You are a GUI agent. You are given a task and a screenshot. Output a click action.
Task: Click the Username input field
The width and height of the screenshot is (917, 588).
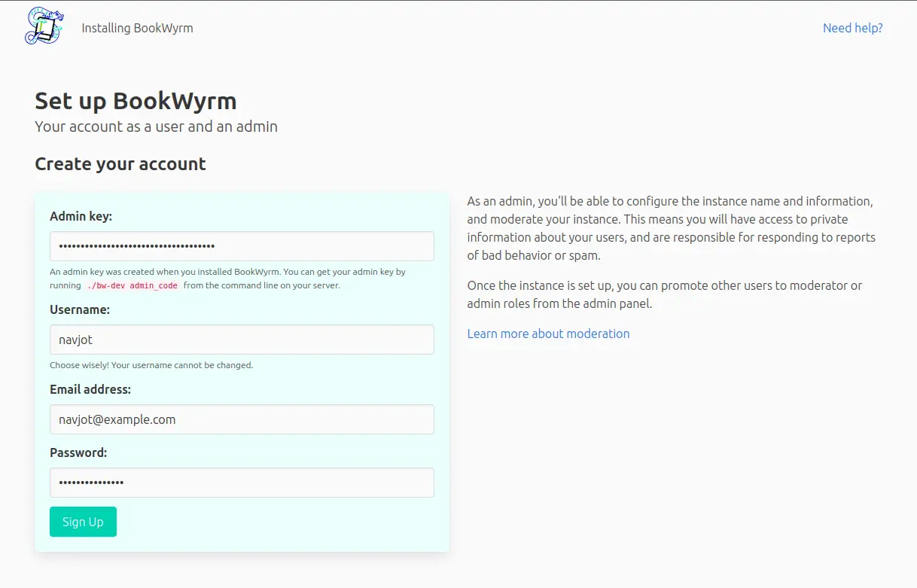pyautogui.click(x=241, y=340)
